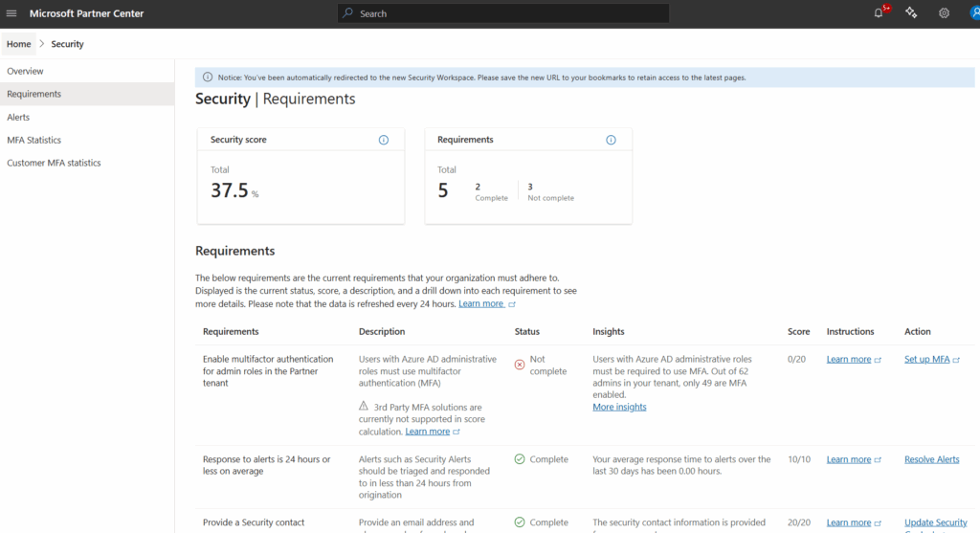
Task: Click the green Complete icon for alerts response
Action: 520,459
